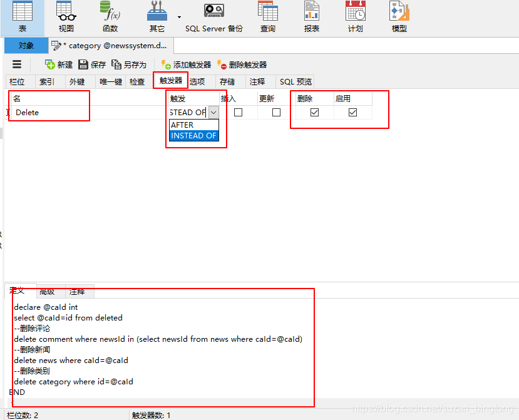Uncheck the 删除 checkbox
519x420 pixels.
coord(314,113)
